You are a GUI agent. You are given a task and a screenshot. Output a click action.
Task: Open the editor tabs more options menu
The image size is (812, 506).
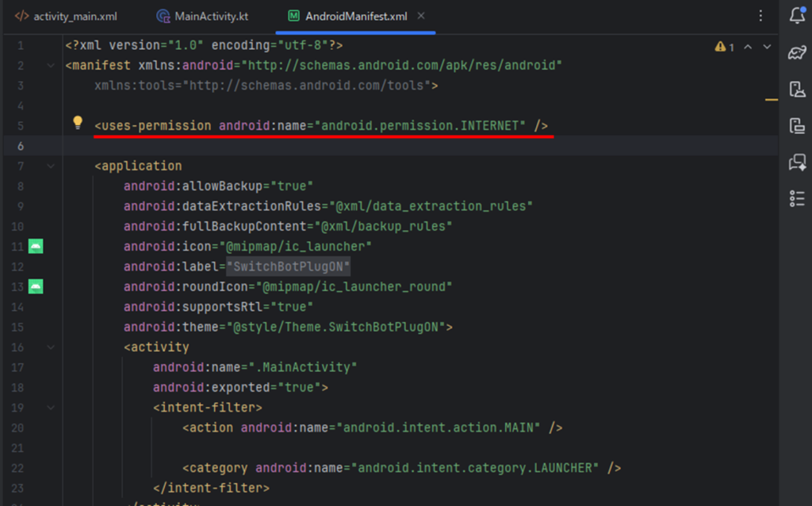tap(760, 16)
